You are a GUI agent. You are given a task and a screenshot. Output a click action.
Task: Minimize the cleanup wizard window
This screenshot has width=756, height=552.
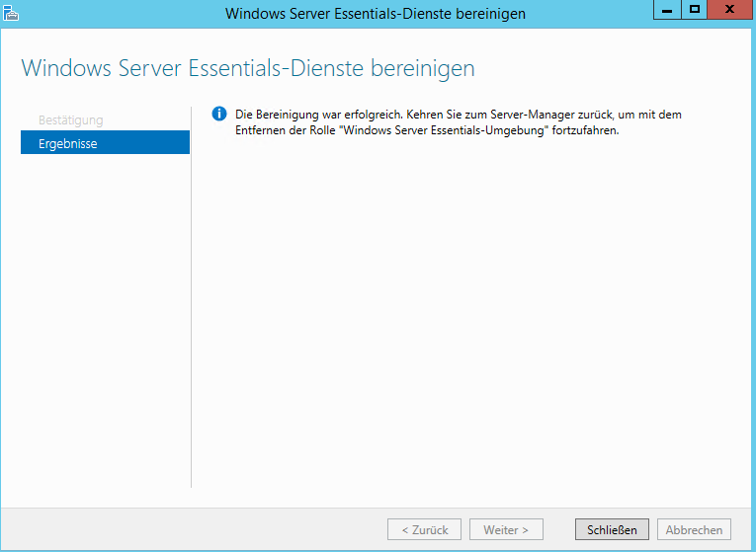pos(667,10)
